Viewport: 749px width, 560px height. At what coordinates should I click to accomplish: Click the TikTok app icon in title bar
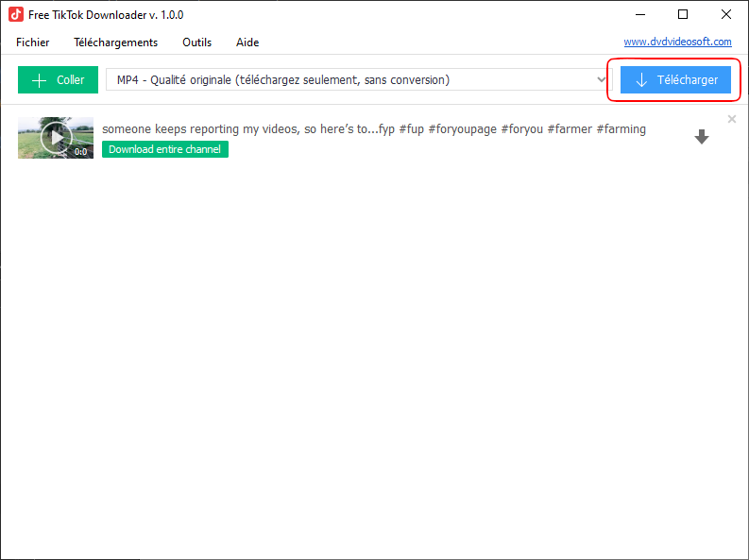pyautogui.click(x=16, y=15)
